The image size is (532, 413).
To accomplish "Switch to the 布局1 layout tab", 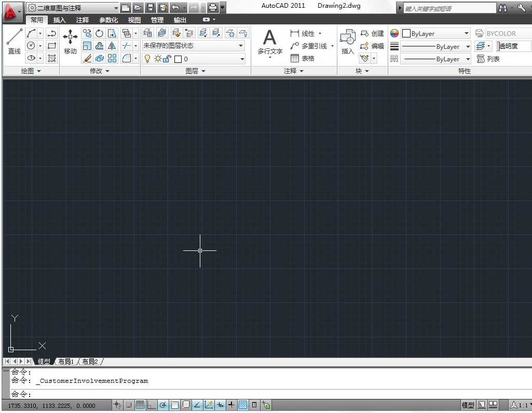I will coord(65,361).
